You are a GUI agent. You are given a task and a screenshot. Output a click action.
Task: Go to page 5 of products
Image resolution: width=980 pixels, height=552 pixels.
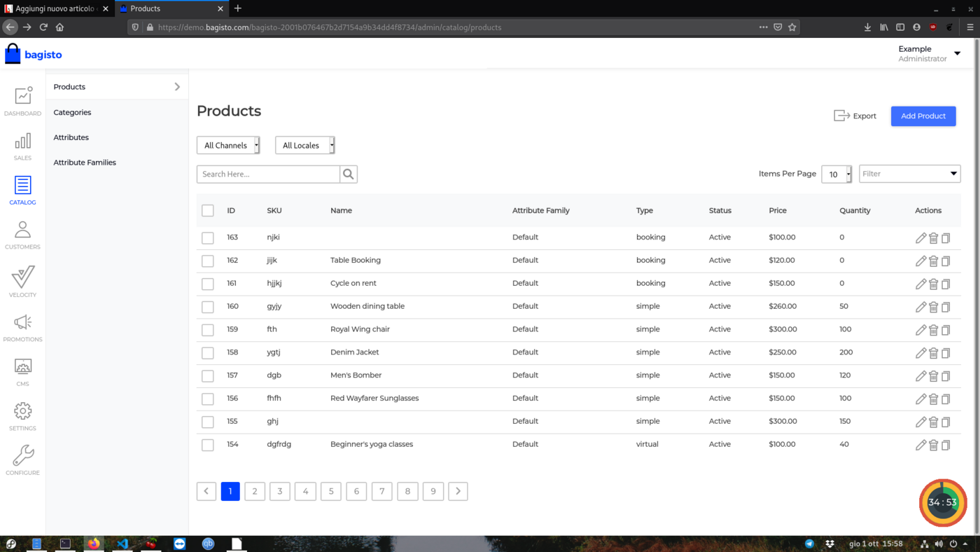330,492
